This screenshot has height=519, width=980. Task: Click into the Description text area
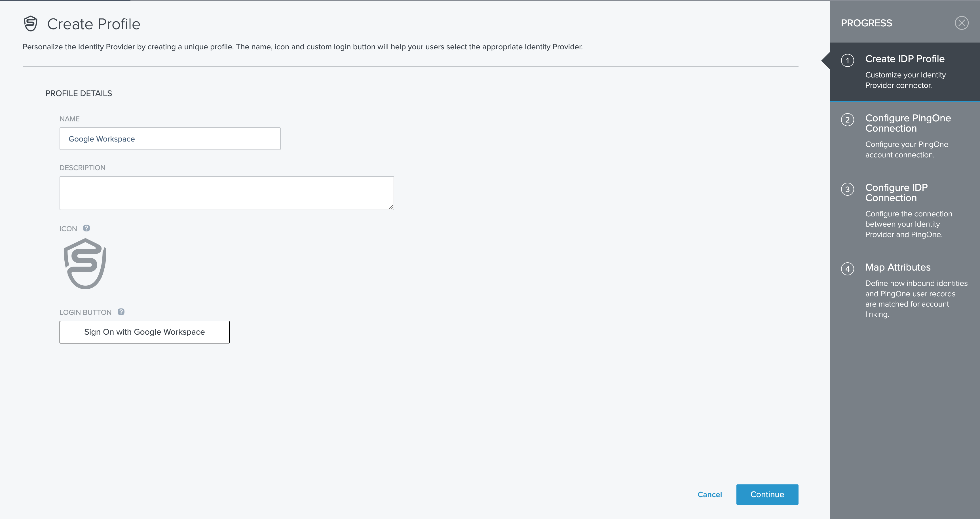226,193
